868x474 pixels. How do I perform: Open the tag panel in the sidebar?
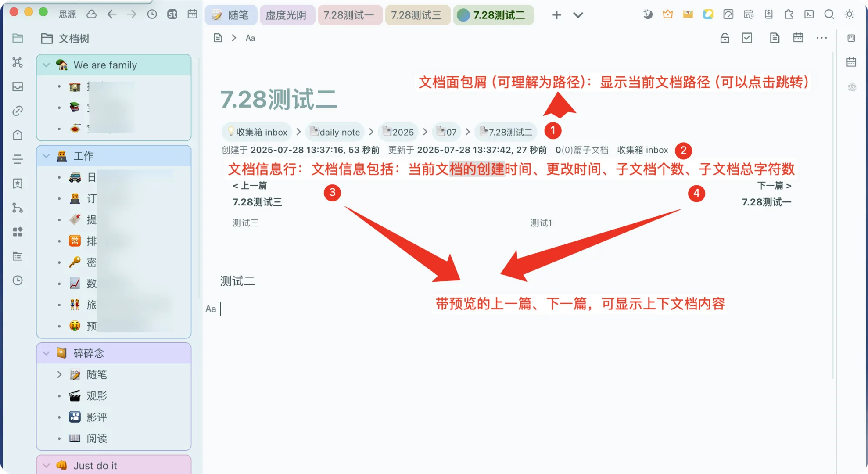point(18,135)
